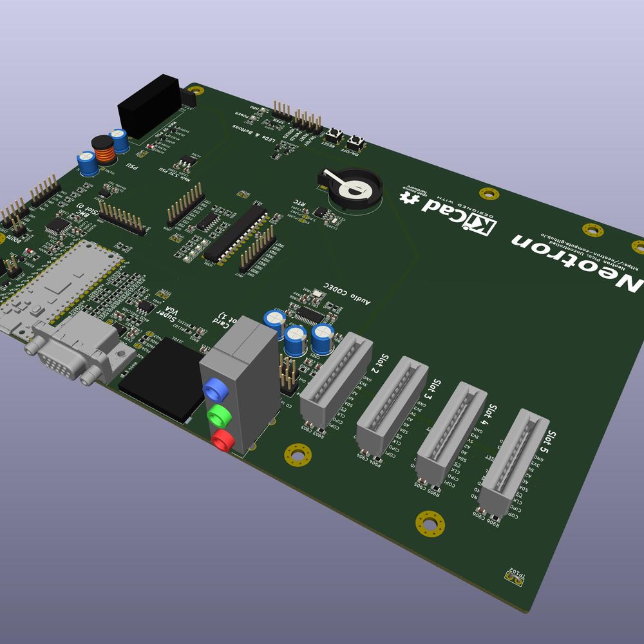Click the "Main 3.3V PSU" silkscreen label
This screenshot has height=644, width=644.
[x=175, y=174]
